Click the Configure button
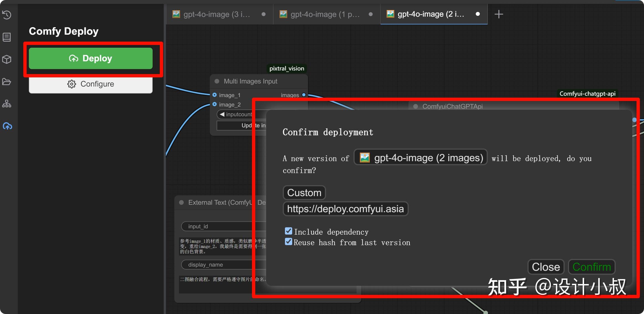This screenshot has height=314, width=644. click(x=91, y=84)
